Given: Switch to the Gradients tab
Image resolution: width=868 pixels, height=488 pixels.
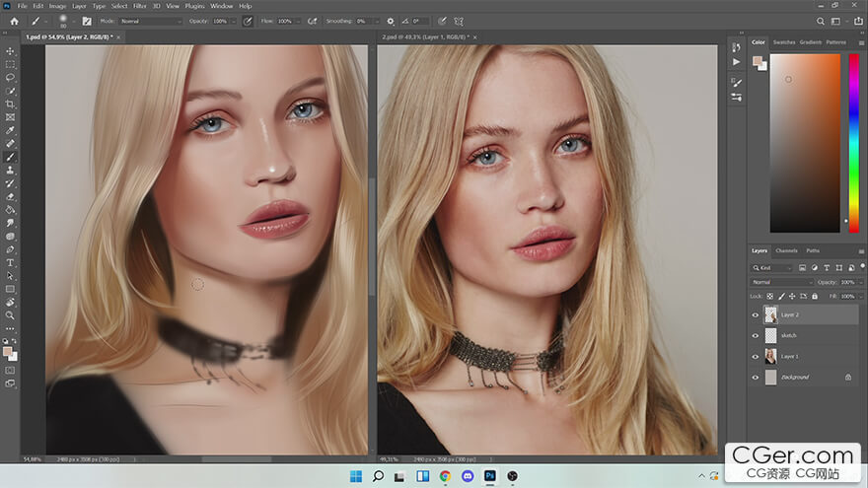Looking at the screenshot, I should click(811, 42).
